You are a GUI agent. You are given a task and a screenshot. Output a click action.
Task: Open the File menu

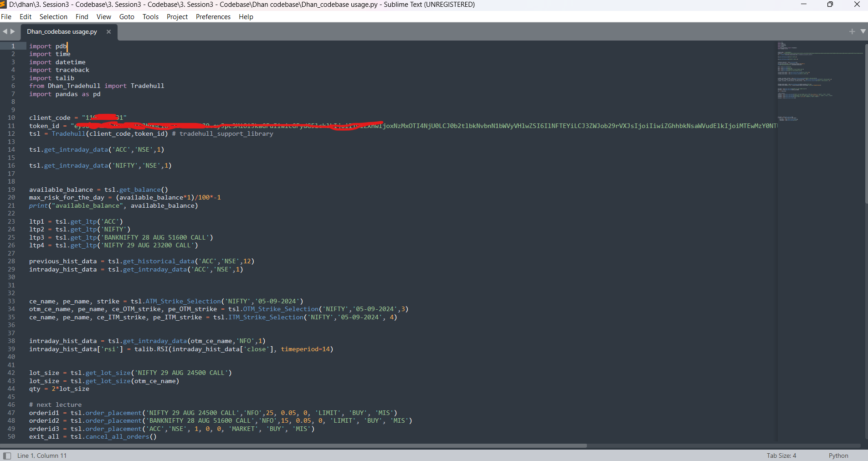point(6,17)
